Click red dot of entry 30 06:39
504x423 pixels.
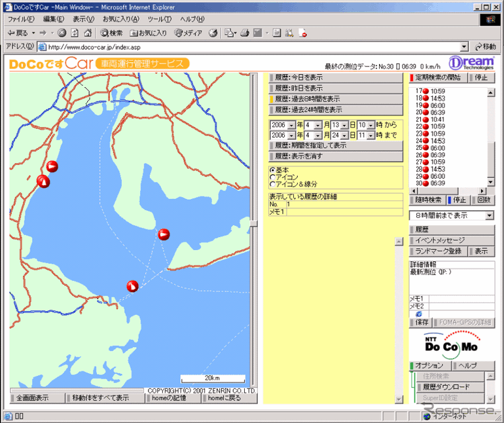coord(426,183)
